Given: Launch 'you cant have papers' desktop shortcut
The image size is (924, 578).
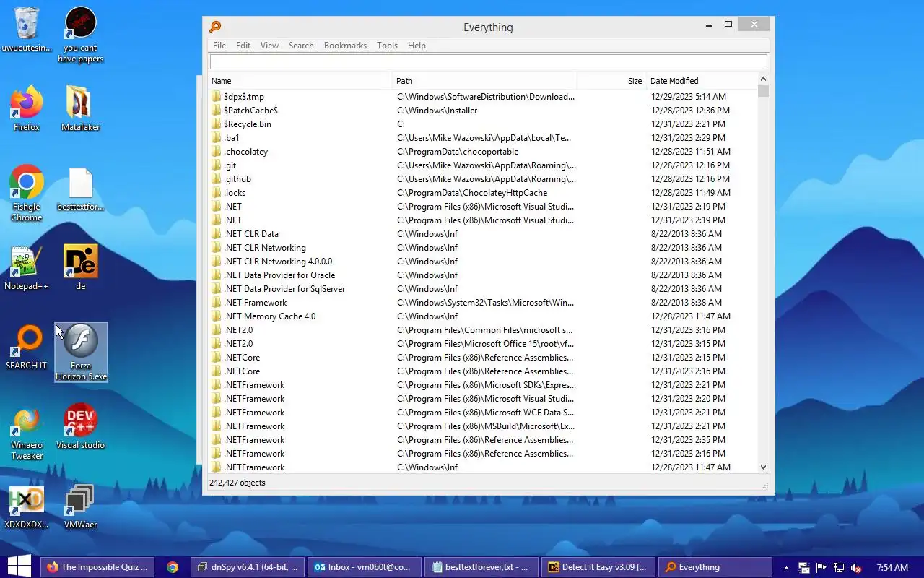Looking at the screenshot, I should pyautogui.click(x=81, y=35).
